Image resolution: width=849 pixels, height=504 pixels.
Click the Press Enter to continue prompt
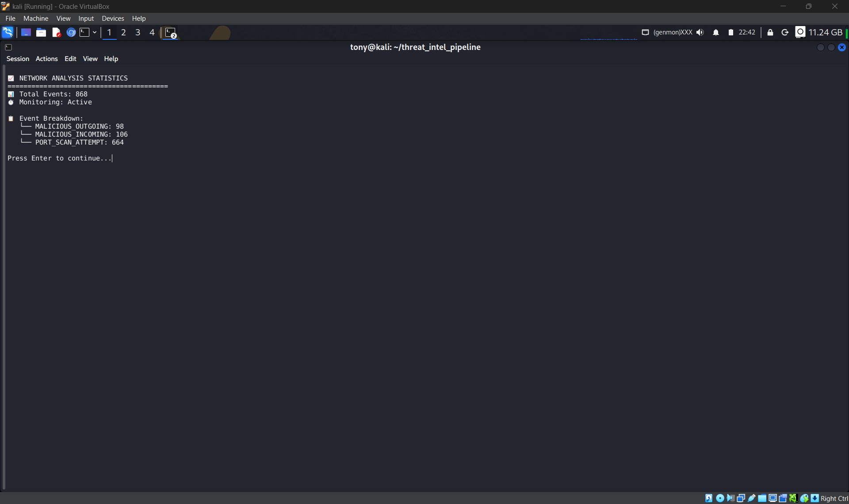pos(59,158)
